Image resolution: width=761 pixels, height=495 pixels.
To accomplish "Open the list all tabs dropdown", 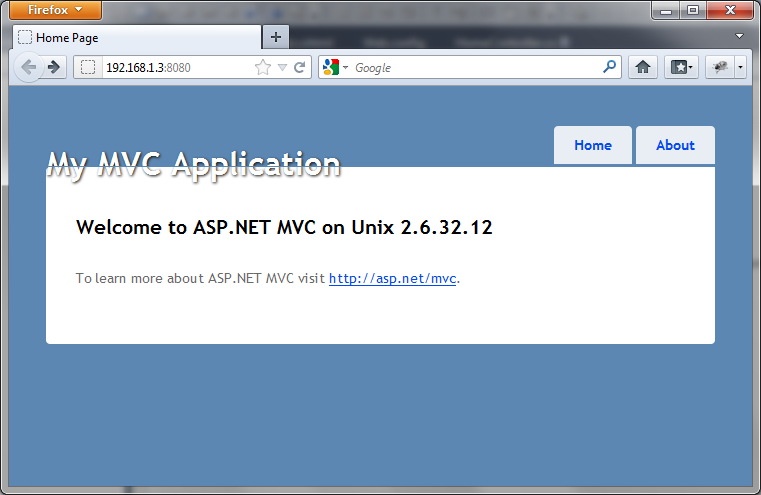I will (x=739, y=36).
